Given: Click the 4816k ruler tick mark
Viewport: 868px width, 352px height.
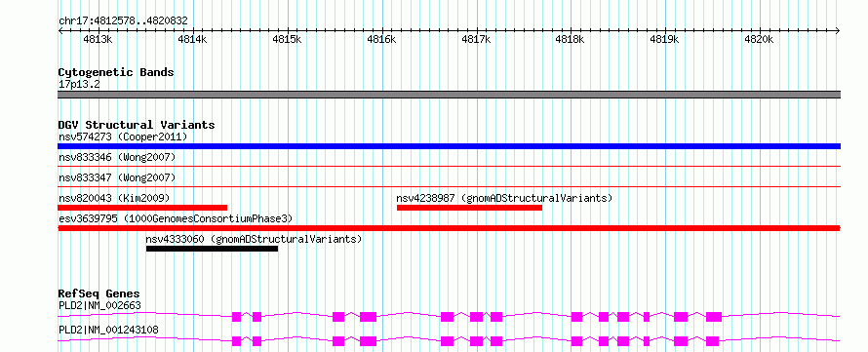Looking at the screenshot, I should click(x=383, y=31).
